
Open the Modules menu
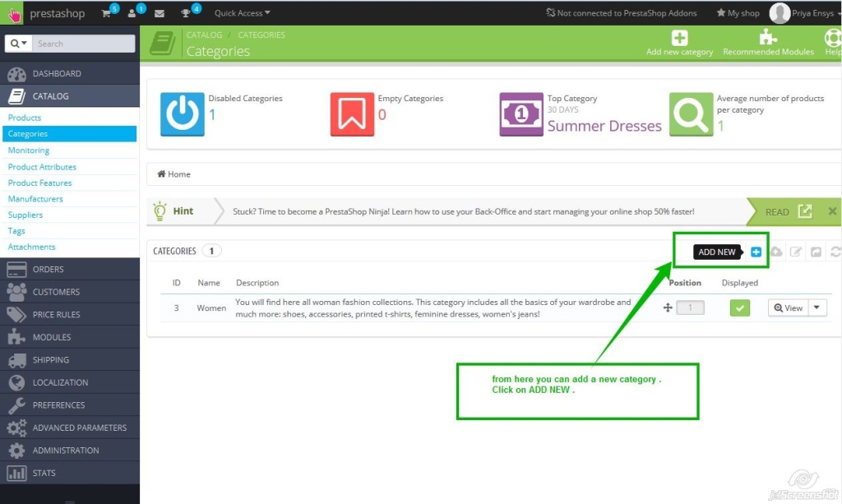pos(70,337)
